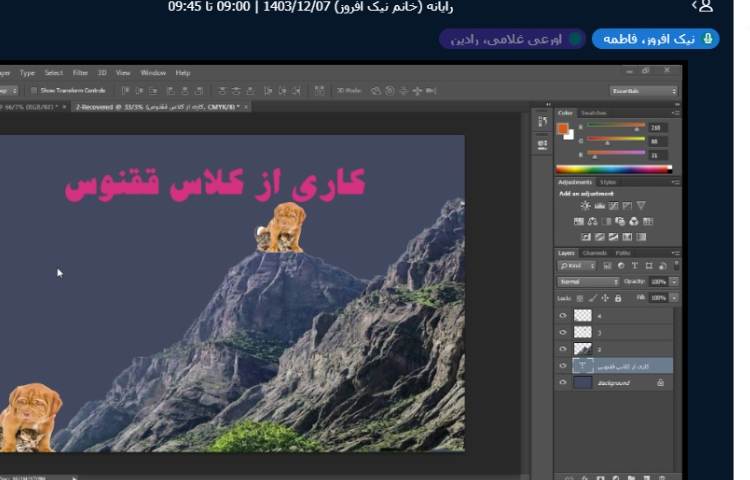Viewport: 750px width, 480px height.
Task: Click the foreground orange color swatch
Action: 562,128
